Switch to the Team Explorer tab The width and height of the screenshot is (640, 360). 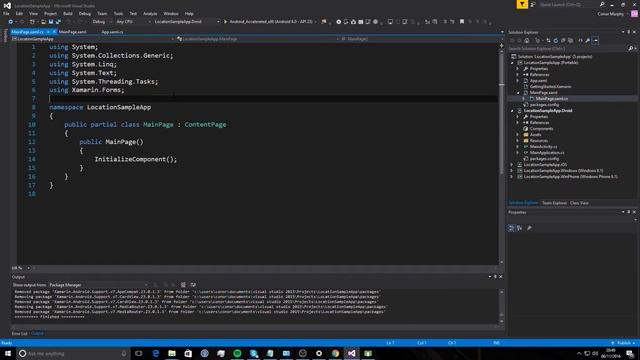(554, 203)
